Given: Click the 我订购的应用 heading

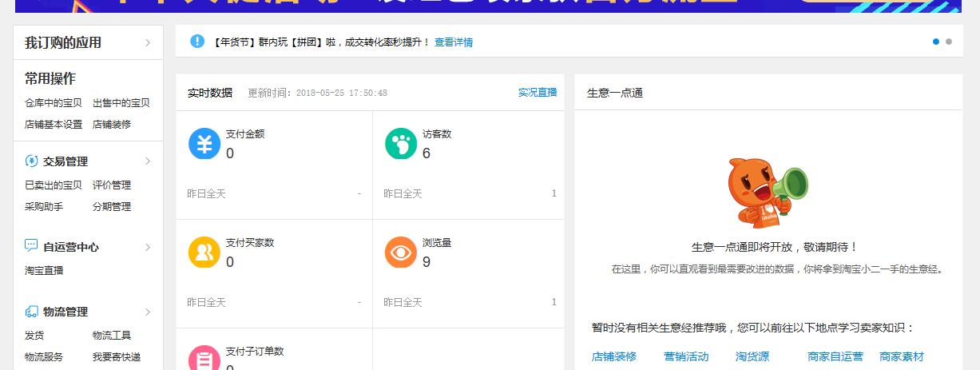Looking at the screenshot, I should point(63,43).
